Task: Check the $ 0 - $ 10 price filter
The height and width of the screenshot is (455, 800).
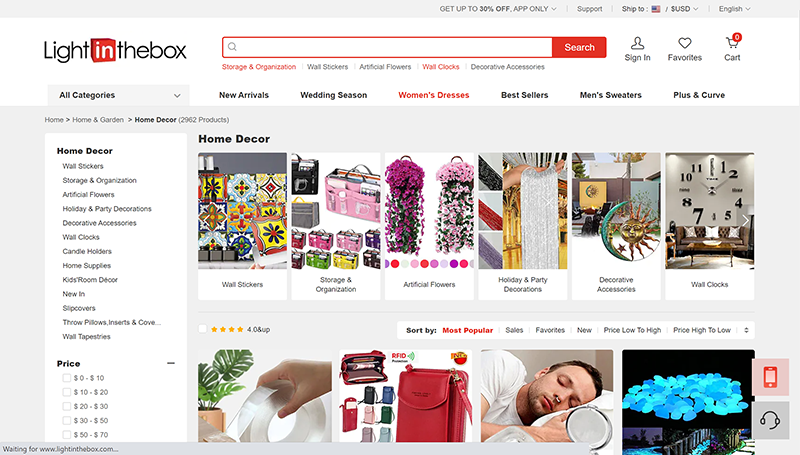Action: point(66,378)
